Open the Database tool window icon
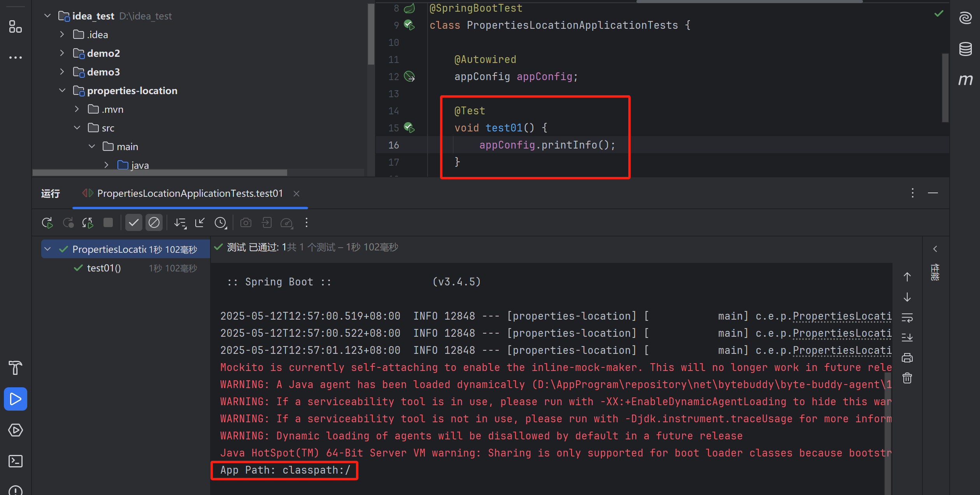Viewport: 980px width, 495px height. coord(966,49)
